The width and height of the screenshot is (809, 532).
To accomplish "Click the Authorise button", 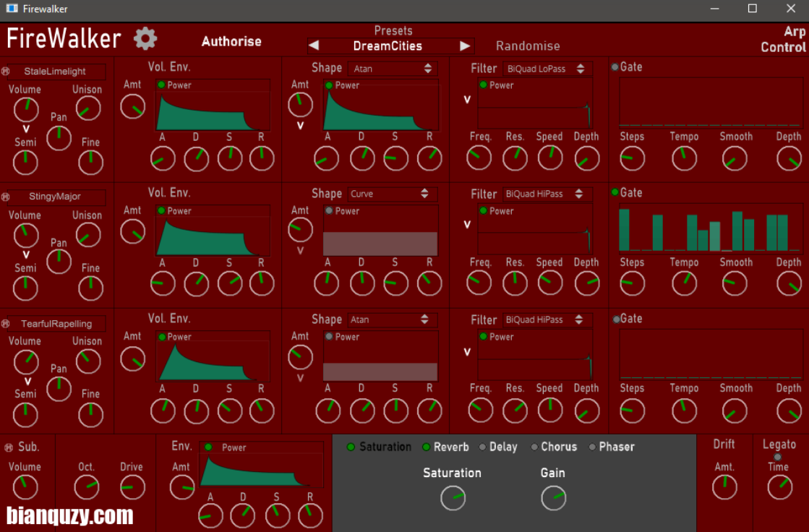I will point(231,42).
